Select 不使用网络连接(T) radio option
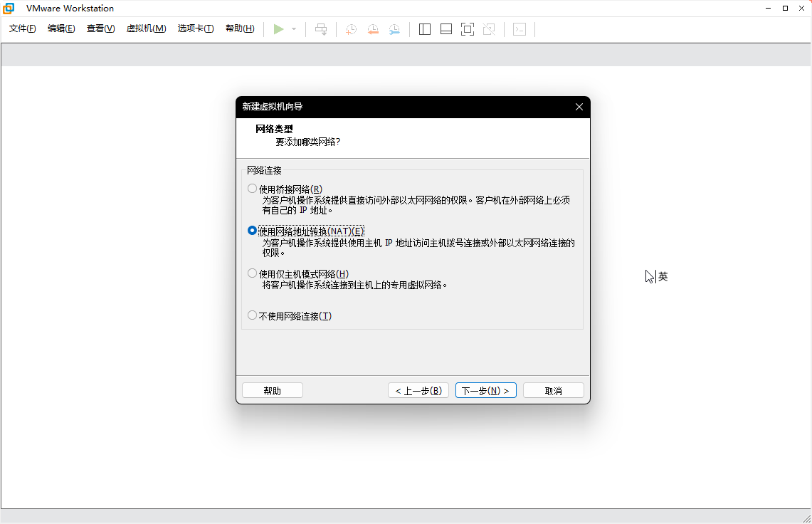The image size is (812, 524). point(252,315)
